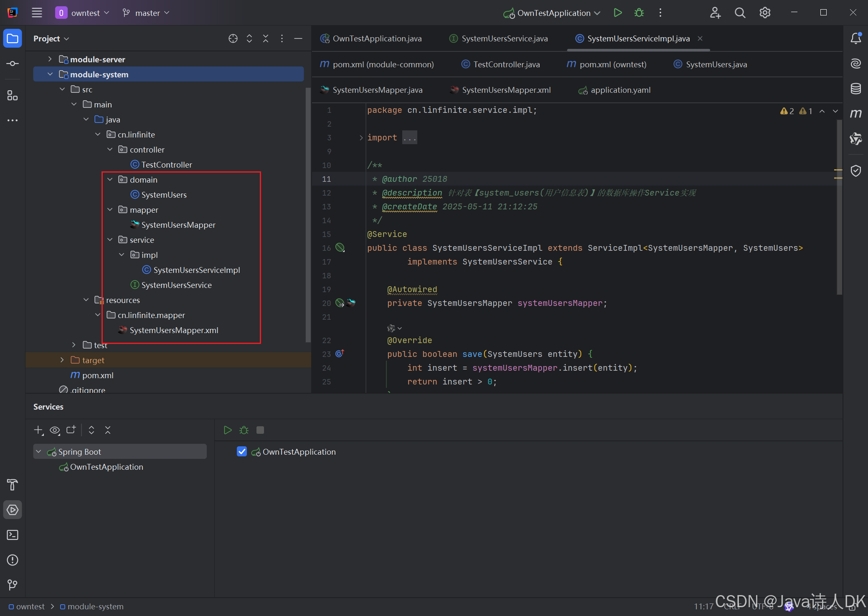Stop the running service with stop button
This screenshot has height=616, width=868.
pos(260,430)
